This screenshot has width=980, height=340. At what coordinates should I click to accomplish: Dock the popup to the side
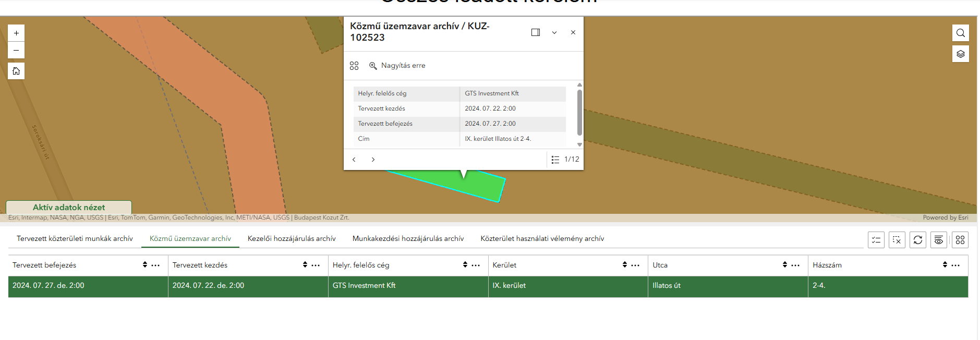pos(535,32)
